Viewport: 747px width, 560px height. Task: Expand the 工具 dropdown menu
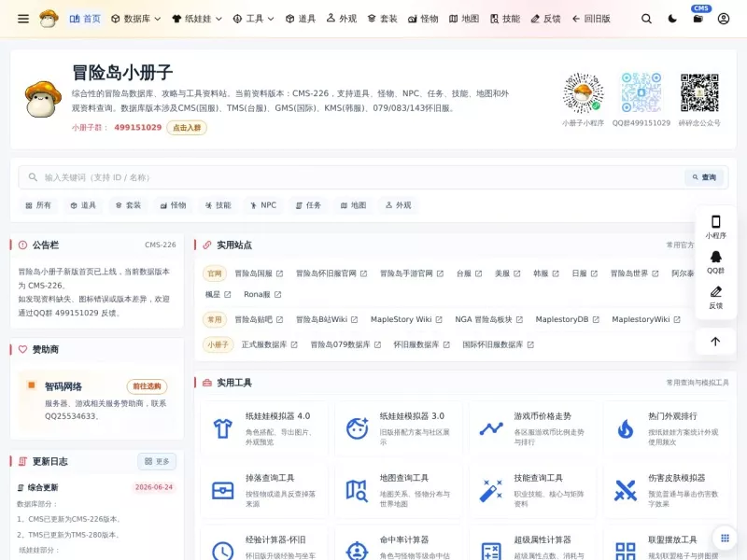coord(253,19)
